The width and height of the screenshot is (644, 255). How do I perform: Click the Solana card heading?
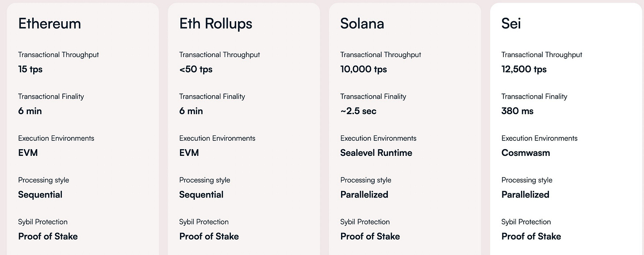(x=362, y=23)
